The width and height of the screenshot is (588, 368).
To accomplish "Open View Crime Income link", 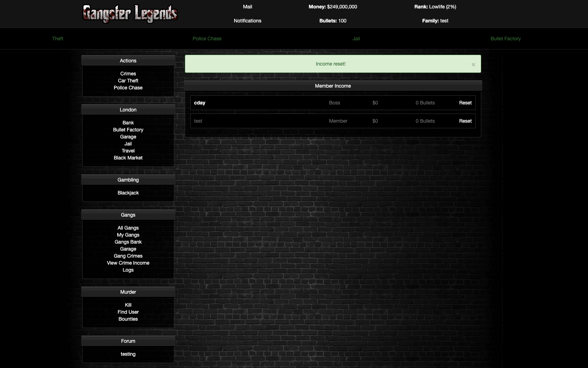I will tap(128, 263).
